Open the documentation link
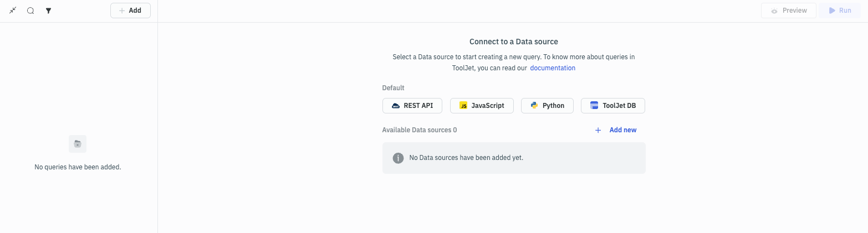 [x=553, y=68]
